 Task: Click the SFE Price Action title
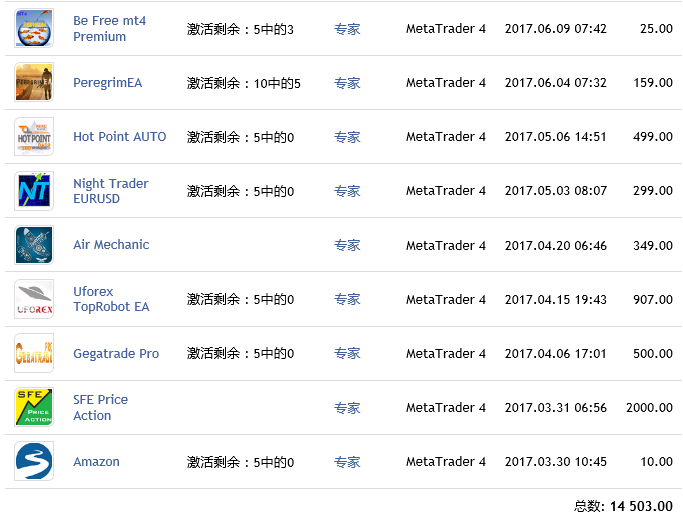click(101, 407)
